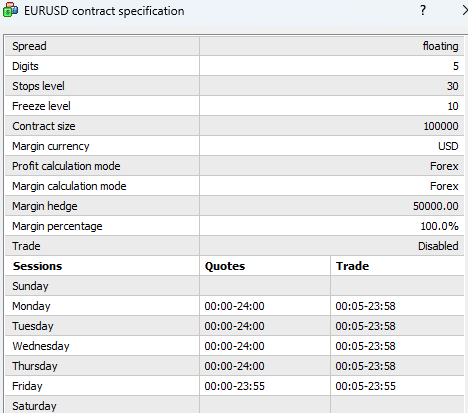Select the Margin currency label

[51, 146]
